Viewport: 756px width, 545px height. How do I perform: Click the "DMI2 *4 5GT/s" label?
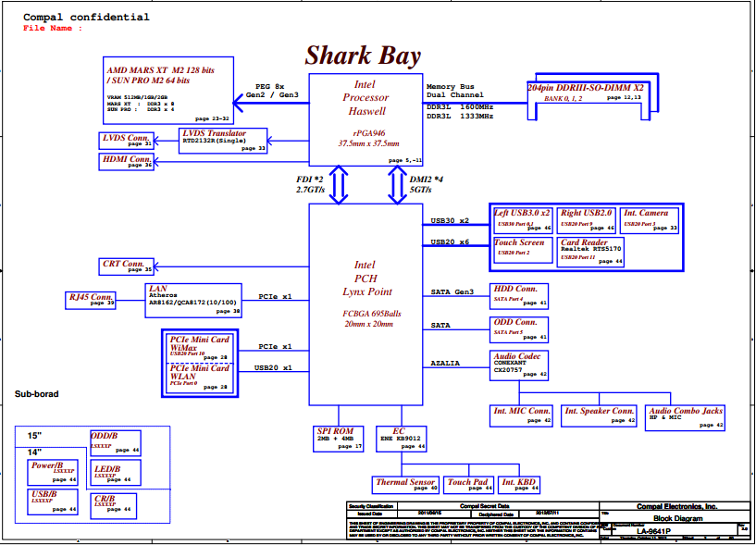click(x=427, y=185)
